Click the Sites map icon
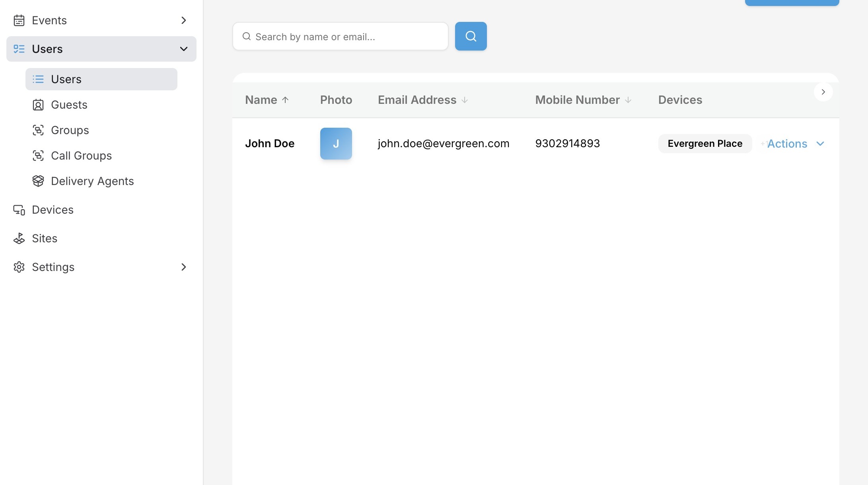Viewport: 868px width, 485px height. [19, 238]
